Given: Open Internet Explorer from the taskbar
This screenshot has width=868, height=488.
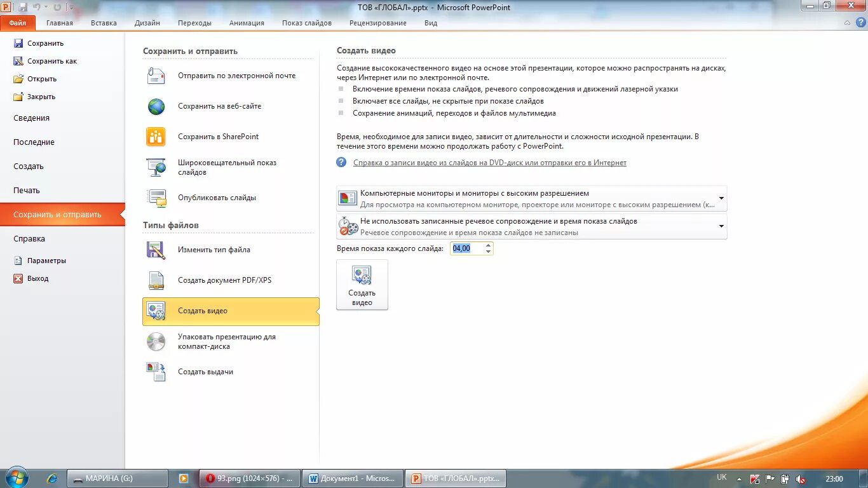Looking at the screenshot, I should point(52,478).
